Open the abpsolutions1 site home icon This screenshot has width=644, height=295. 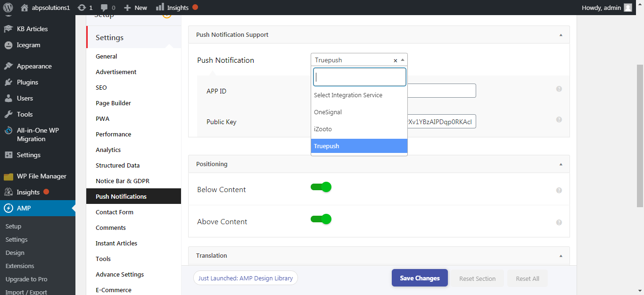pyautogui.click(x=25, y=8)
